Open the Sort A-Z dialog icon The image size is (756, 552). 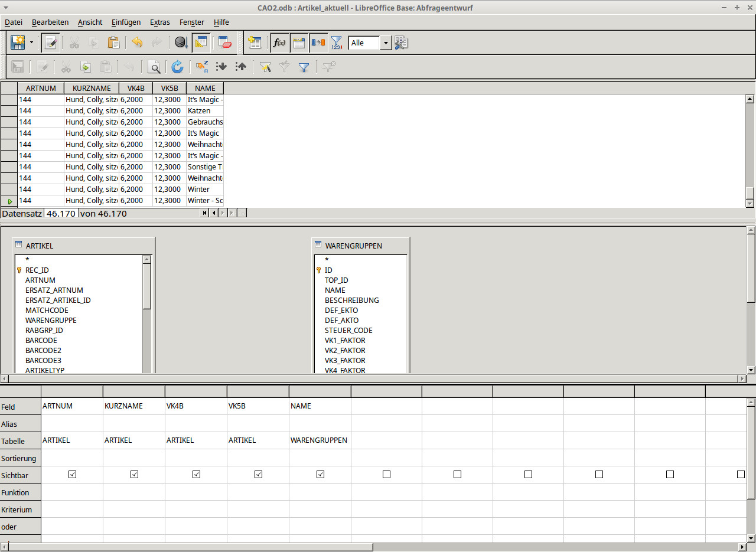202,67
